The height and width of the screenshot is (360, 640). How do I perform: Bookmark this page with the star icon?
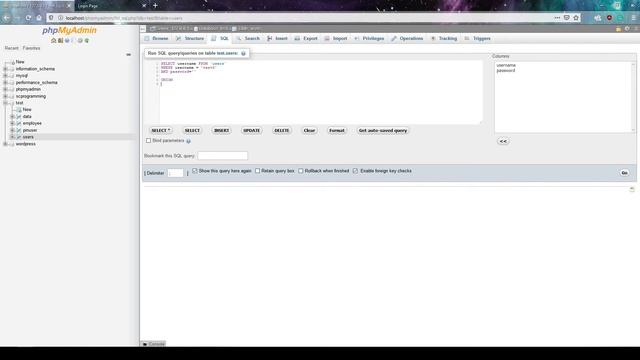[x=576, y=18]
